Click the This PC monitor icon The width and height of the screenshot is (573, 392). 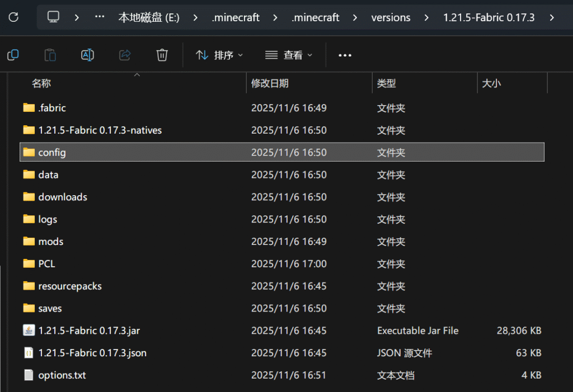53,17
